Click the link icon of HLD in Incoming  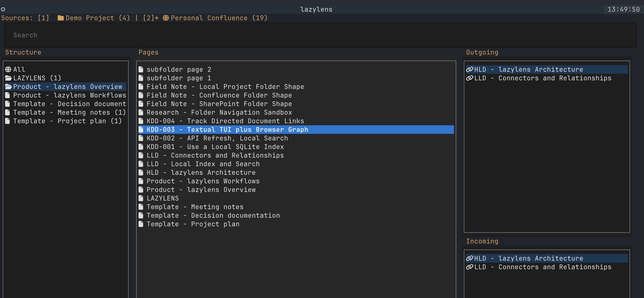coord(470,258)
